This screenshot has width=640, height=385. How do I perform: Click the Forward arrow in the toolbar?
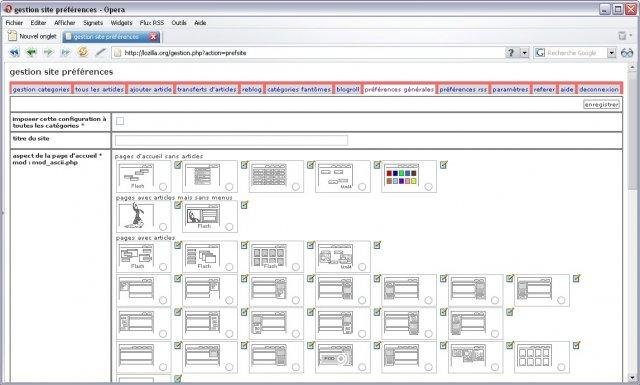[x=49, y=52]
